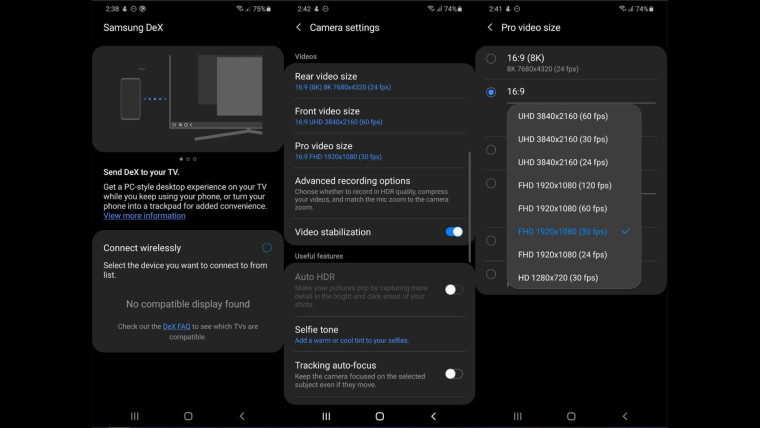Tap the third carousel page dot
760x428 pixels.
coord(195,159)
